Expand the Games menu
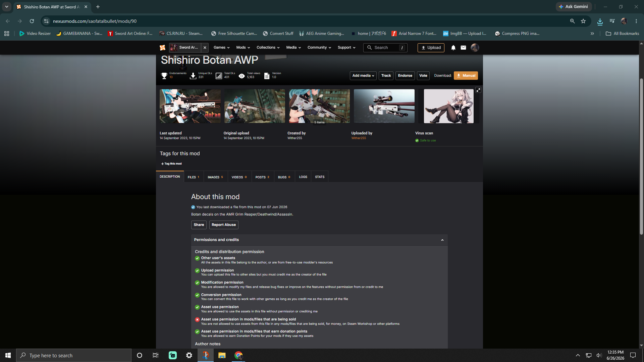 pos(221,48)
